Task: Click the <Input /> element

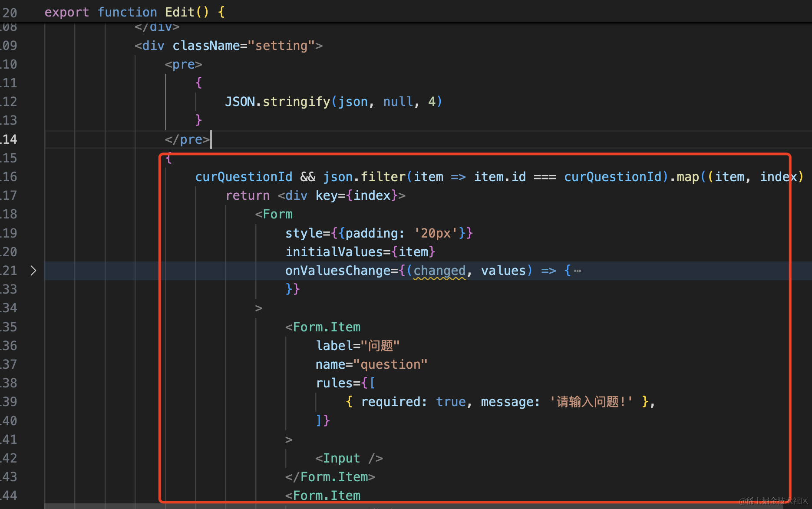Action: click(349, 458)
